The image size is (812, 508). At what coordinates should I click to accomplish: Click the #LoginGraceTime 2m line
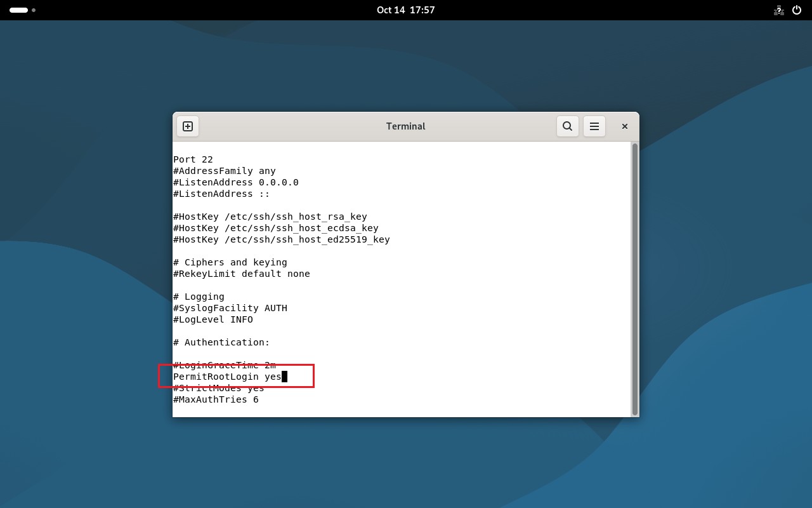(x=224, y=365)
